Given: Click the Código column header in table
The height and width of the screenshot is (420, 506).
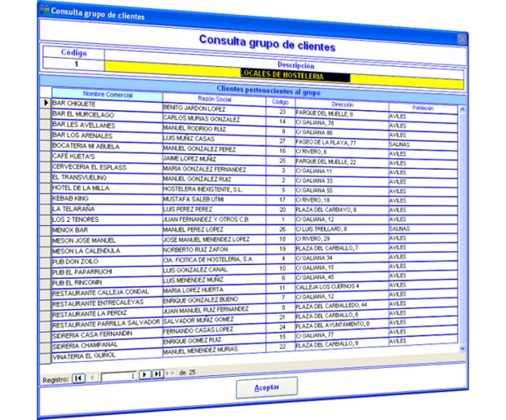Looking at the screenshot, I should point(280,102).
